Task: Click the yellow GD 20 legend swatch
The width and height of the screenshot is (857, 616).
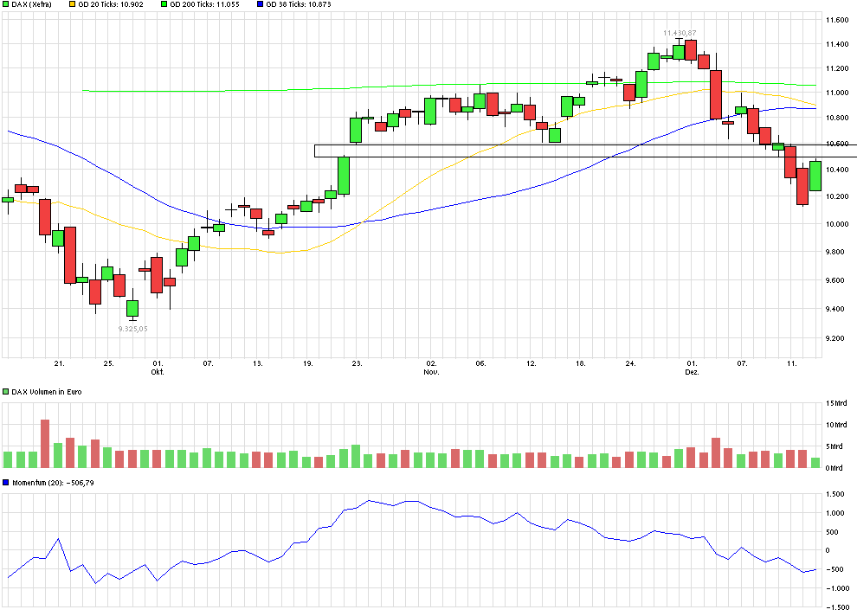Action: (73, 4)
